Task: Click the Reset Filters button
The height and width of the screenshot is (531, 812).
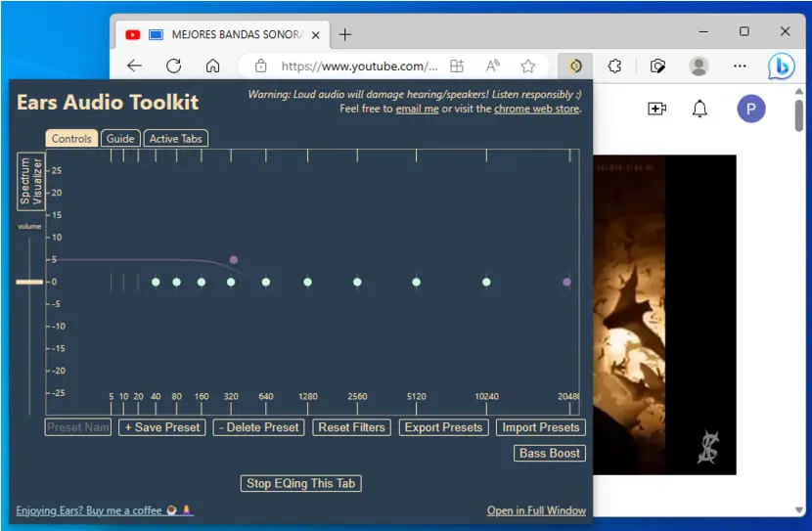Action: coord(351,427)
